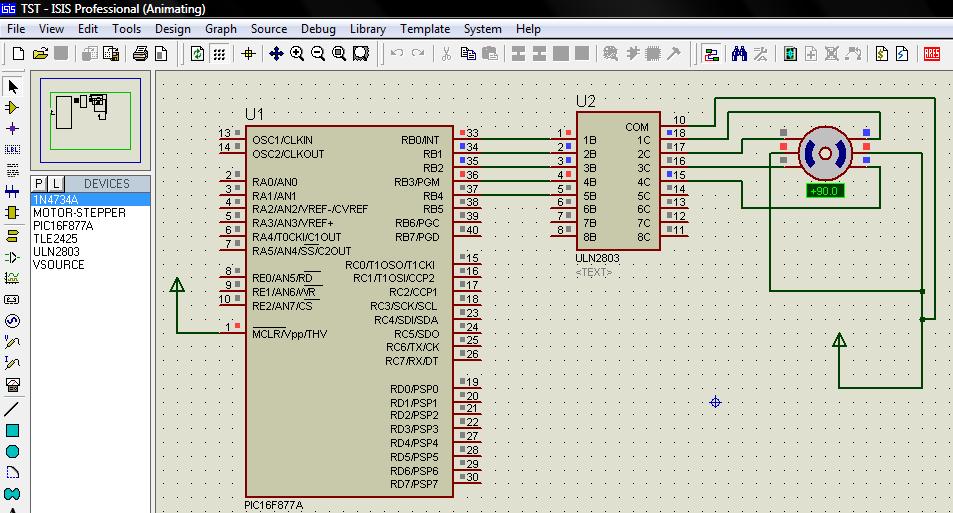The image size is (953, 513).
Task: Zoom out with magnifier minus icon
Action: (x=317, y=53)
